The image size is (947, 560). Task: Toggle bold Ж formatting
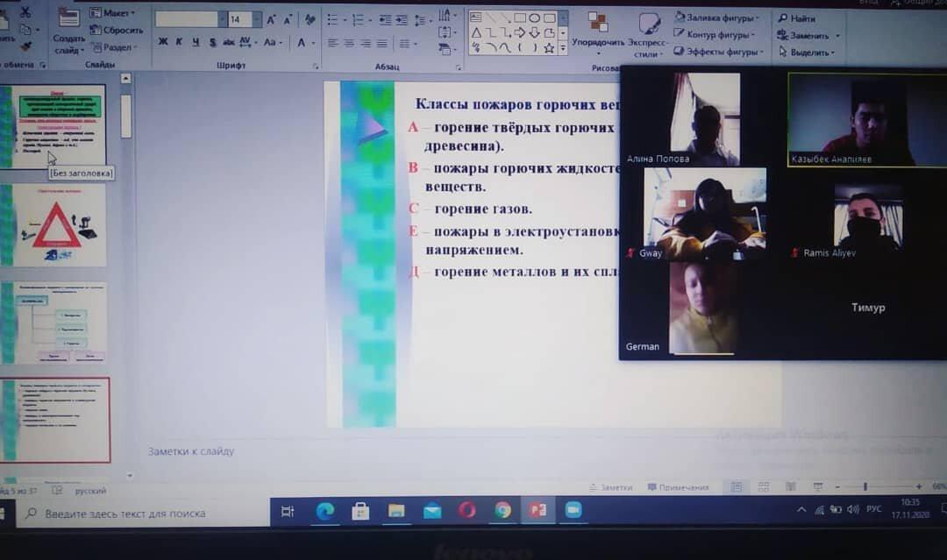click(x=163, y=42)
